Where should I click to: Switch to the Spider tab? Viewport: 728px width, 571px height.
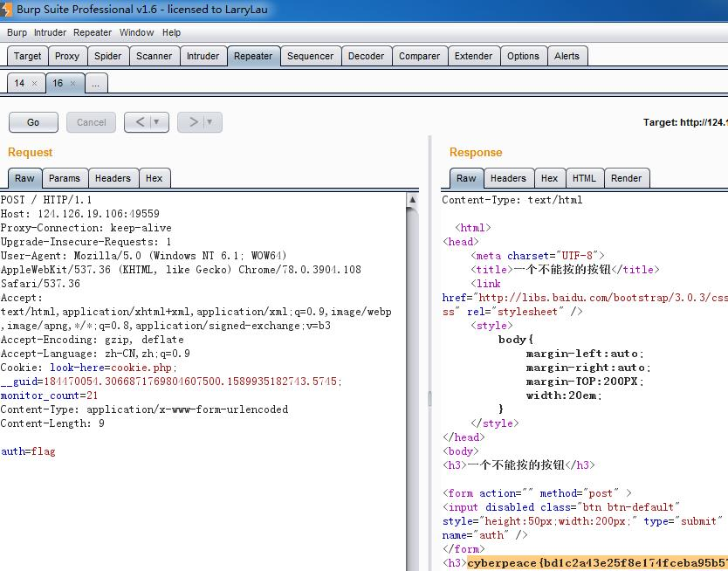(x=107, y=56)
